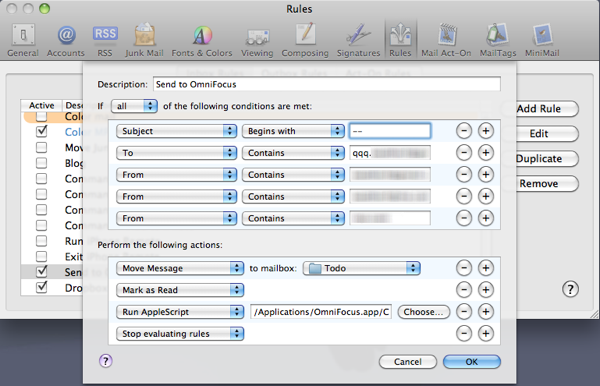Click the Description text field
Screen dimensions: 600x386
(326, 84)
